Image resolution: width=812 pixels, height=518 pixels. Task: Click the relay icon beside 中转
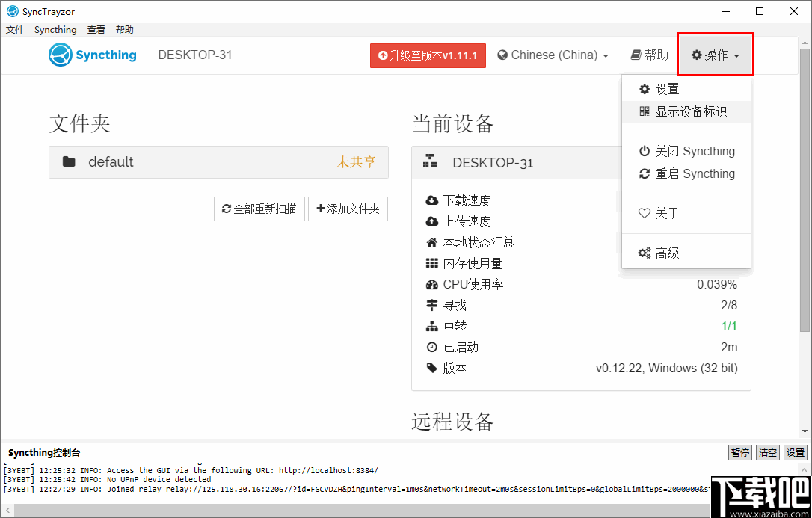pos(432,325)
